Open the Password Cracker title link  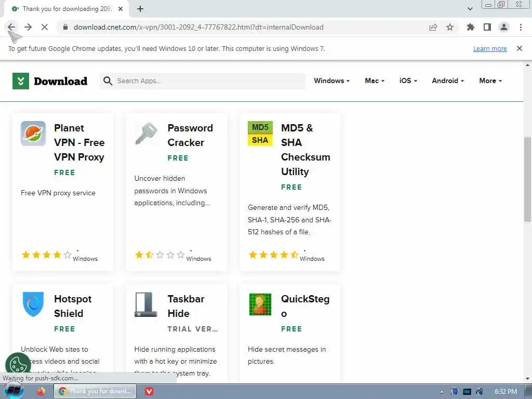pyautogui.click(x=190, y=135)
